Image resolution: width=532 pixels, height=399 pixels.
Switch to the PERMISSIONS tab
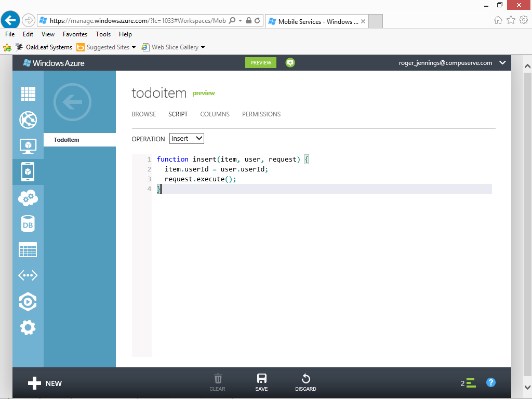(x=261, y=114)
